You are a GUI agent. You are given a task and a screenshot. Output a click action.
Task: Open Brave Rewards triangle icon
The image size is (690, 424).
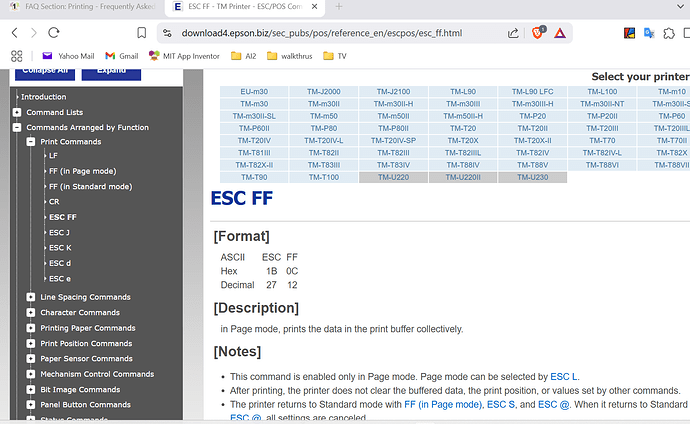[x=560, y=33]
